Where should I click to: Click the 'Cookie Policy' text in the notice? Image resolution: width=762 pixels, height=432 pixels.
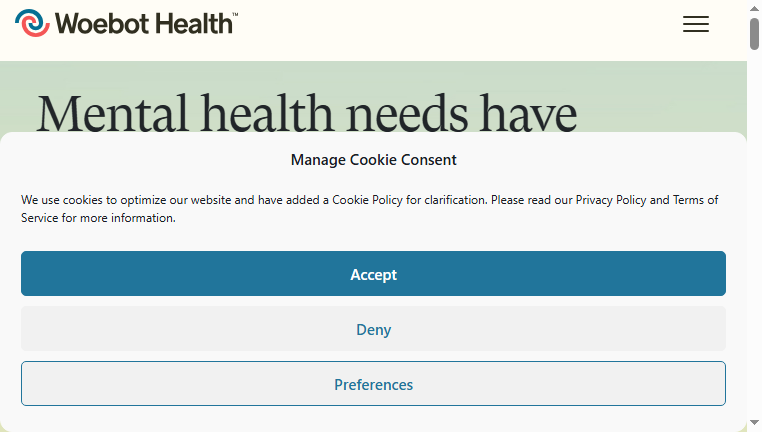[367, 200]
